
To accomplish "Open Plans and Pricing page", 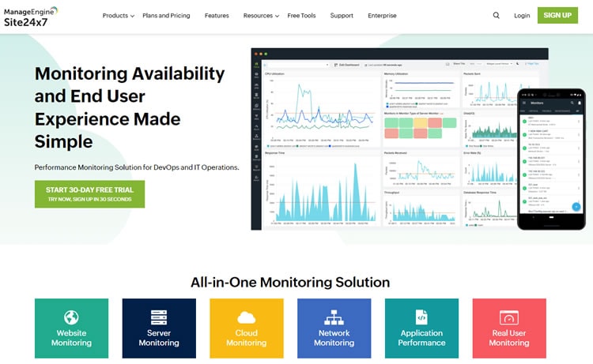I will point(166,16).
